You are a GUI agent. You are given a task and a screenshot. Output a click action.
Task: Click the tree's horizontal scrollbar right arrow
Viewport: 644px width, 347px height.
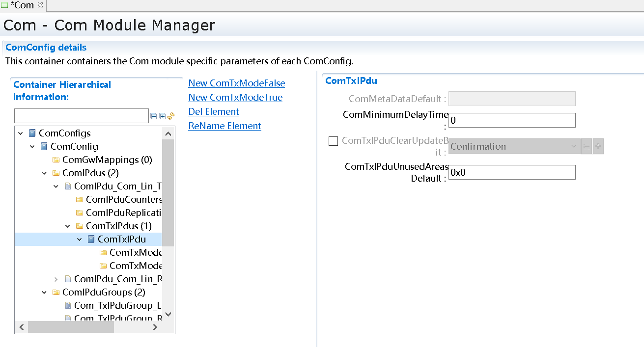155,327
